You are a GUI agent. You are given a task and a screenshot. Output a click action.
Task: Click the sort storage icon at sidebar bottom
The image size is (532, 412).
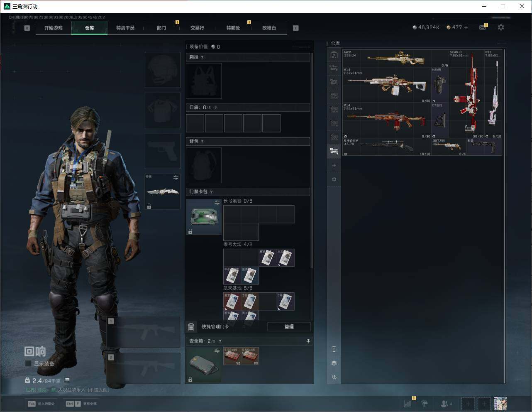point(334,377)
